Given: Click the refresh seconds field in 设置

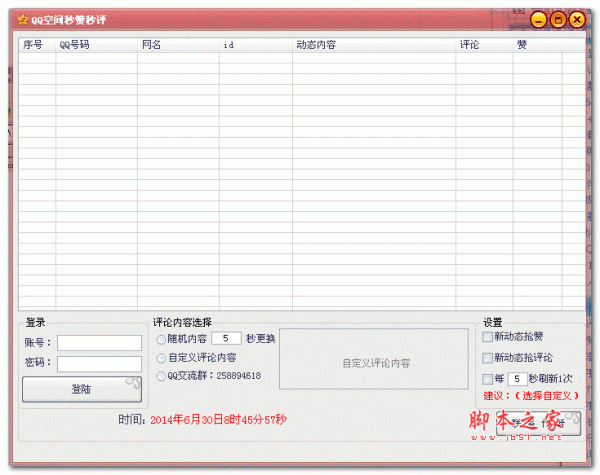Looking at the screenshot, I should [x=517, y=379].
